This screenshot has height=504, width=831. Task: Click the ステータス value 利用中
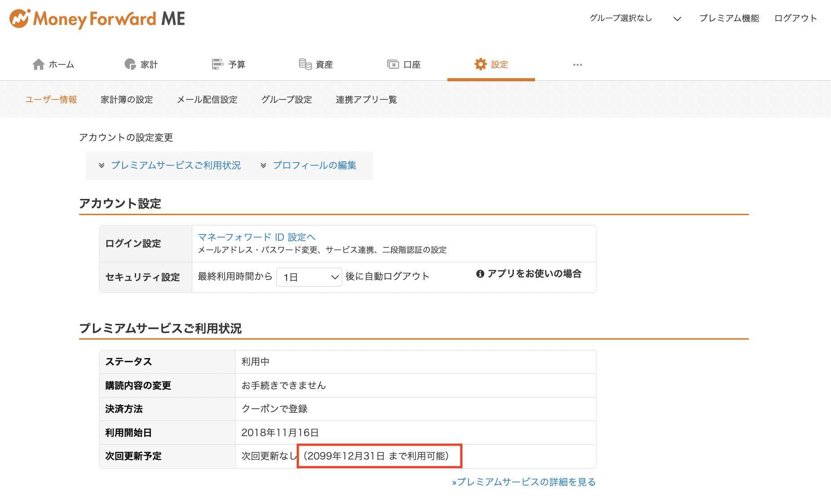(255, 362)
